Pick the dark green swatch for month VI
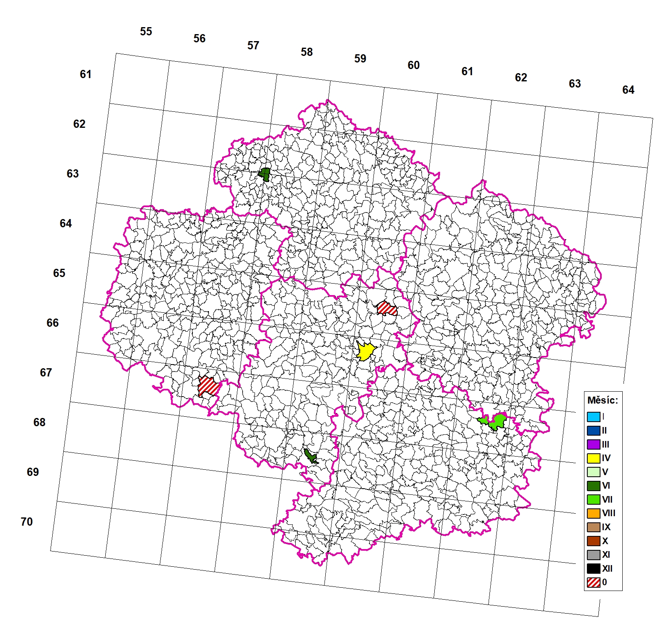Image resolution: width=656 pixels, height=644 pixels. [x=593, y=486]
